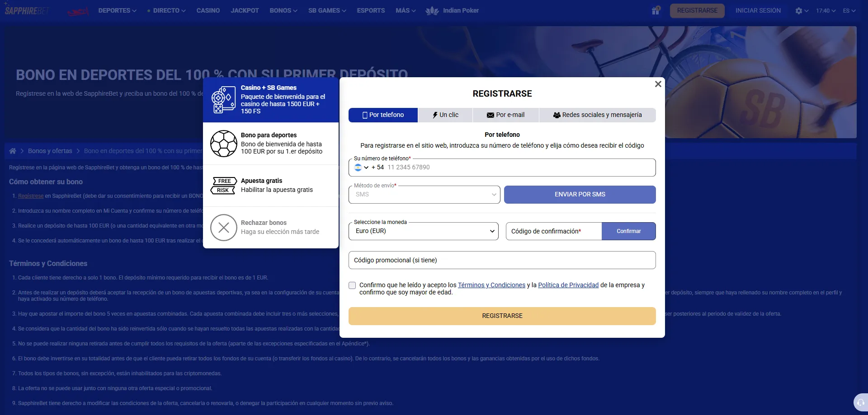This screenshot has width=868, height=415.
Task: Open the Método de envío SMS dropdown
Action: point(425,195)
